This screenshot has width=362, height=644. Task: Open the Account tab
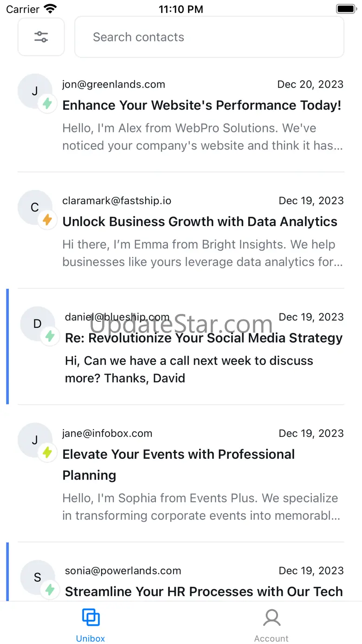click(x=271, y=624)
